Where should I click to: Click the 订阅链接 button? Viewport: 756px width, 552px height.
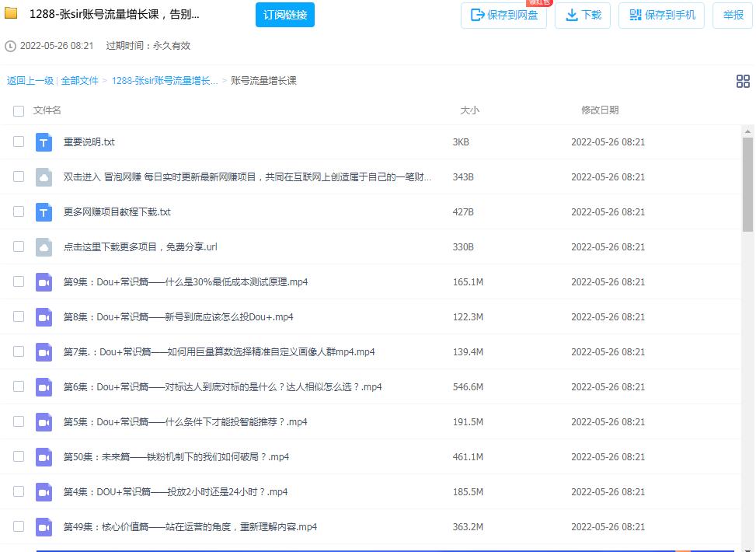point(285,15)
